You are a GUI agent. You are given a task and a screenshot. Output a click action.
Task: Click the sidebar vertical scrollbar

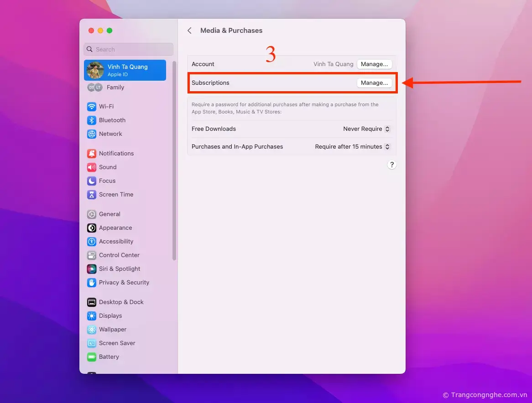tap(174, 160)
